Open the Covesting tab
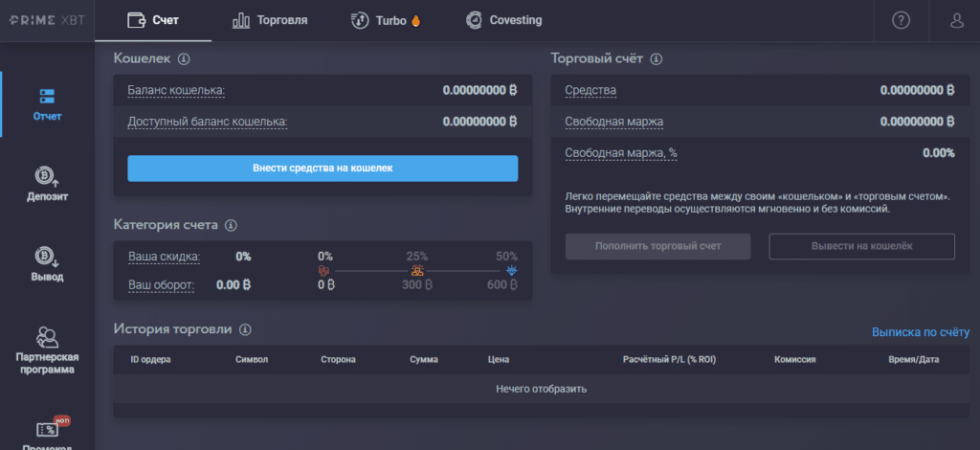Image resolution: width=980 pixels, height=450 pixels. point(503,20)
